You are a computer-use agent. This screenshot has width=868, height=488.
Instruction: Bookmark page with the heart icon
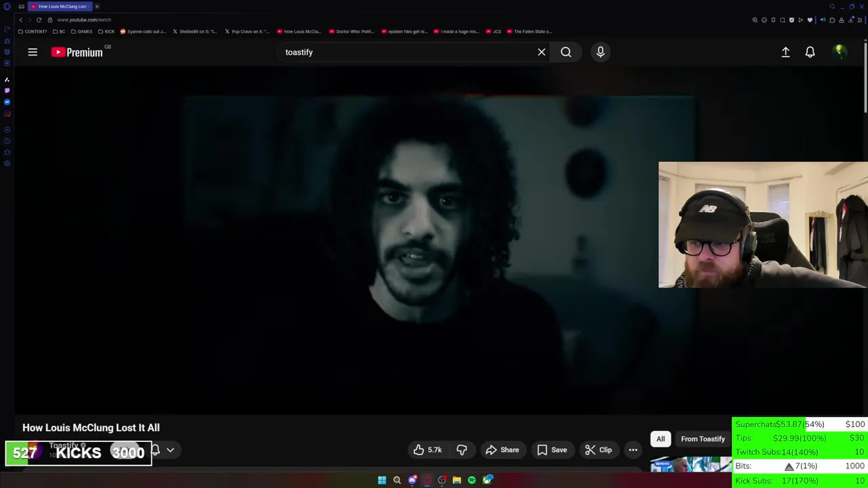pos(810,20)
